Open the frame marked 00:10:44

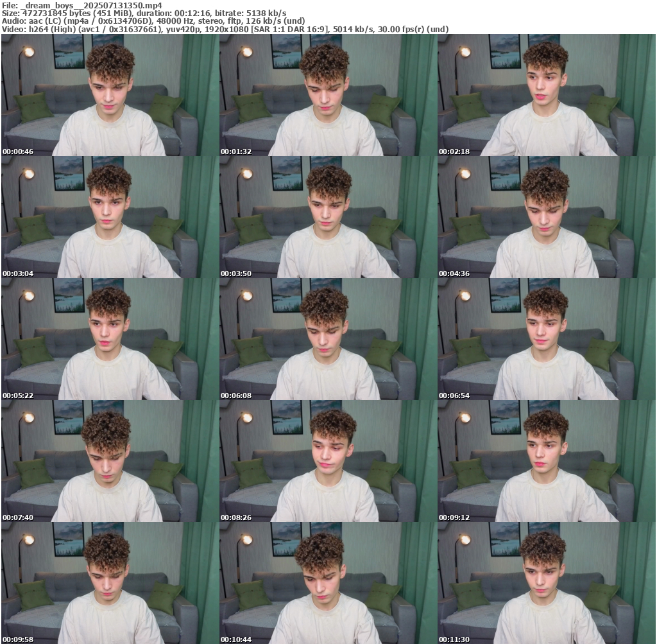pyautogui.click(x=328, y=583)
